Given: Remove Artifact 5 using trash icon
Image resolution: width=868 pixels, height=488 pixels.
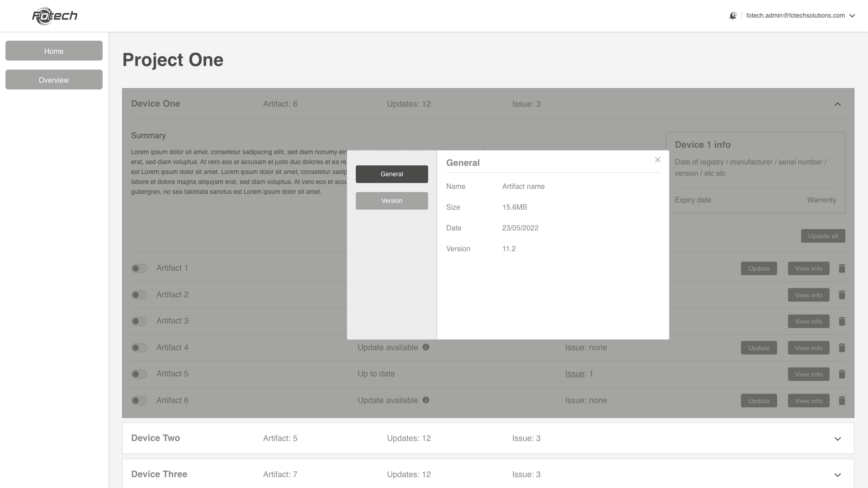Looking at the screenshot, I should (842, 374).
